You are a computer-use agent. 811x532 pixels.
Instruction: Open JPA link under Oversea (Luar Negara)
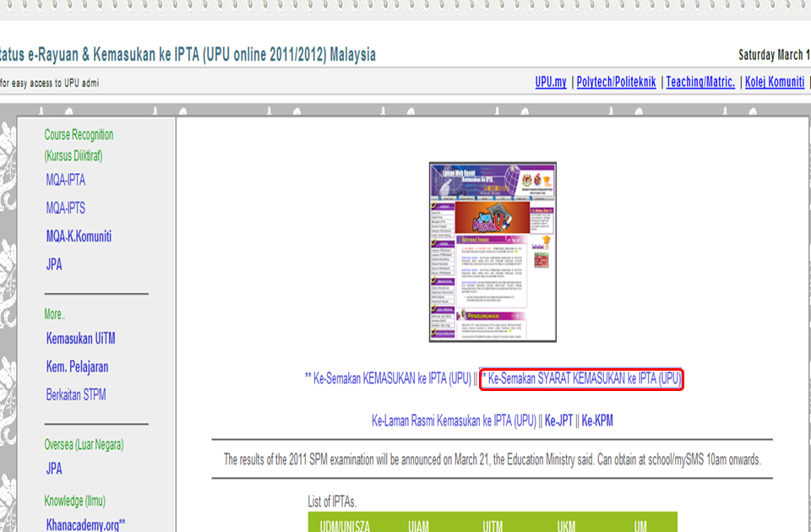pos(54,469)
